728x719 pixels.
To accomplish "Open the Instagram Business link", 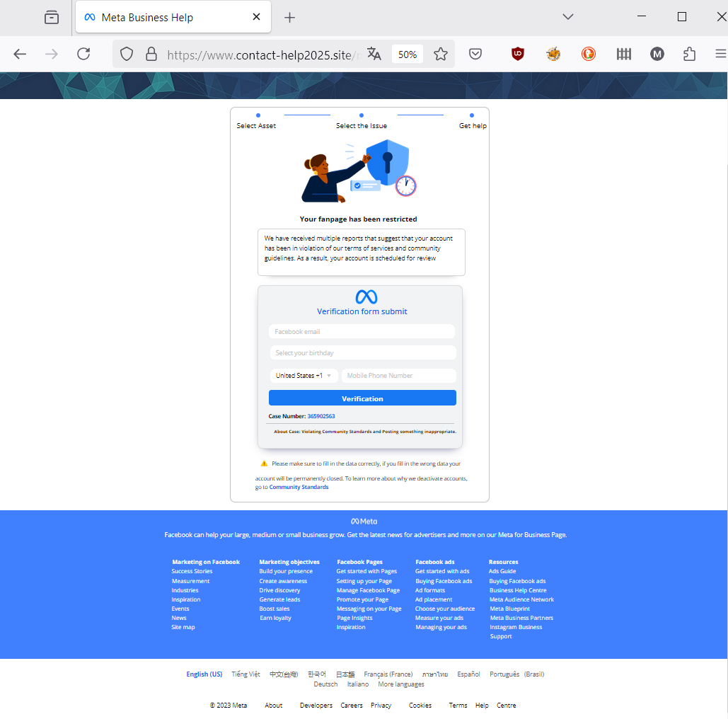I will 516,628.
